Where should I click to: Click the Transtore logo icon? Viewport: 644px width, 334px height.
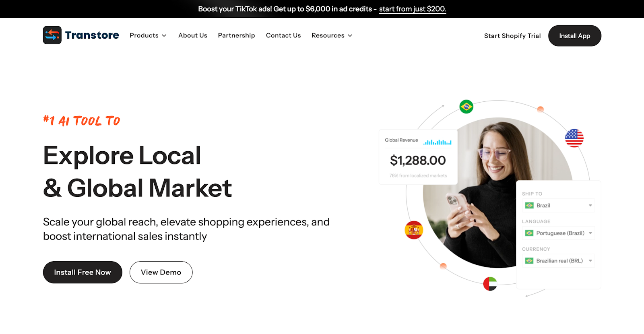point(52,35)
